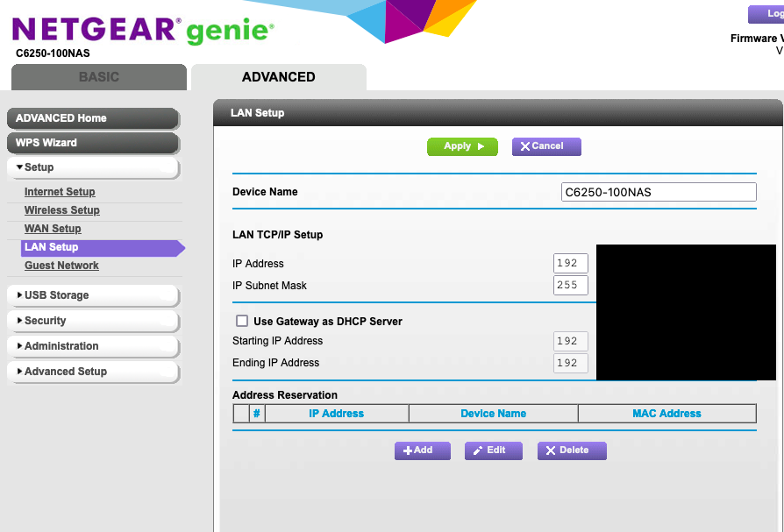Go to Guest Network settings

click(x=61, y=266)
